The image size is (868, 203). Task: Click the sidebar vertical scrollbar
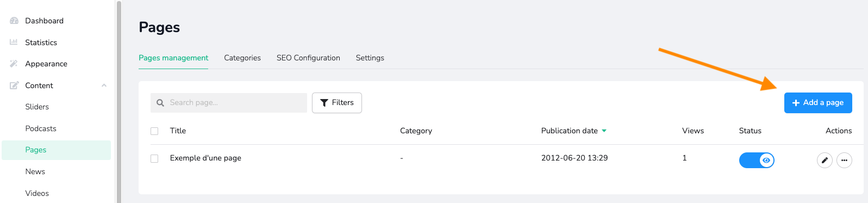tap(119, 101)
